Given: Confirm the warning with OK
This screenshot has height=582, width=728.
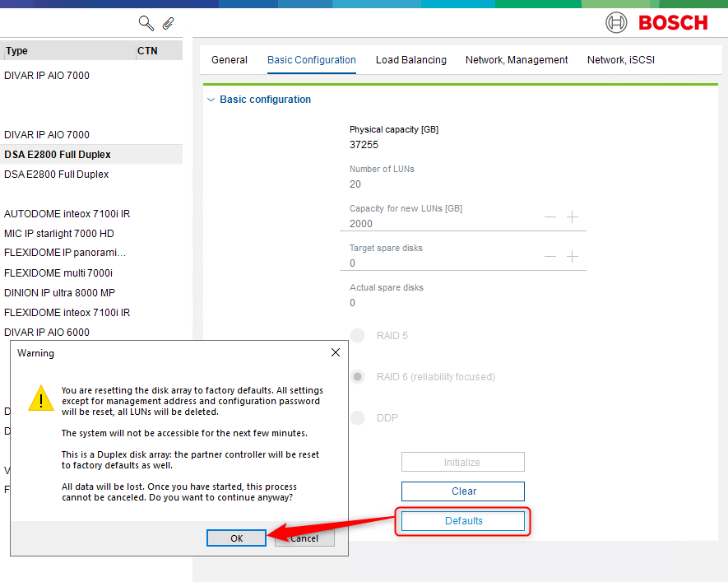Looking at the screenshot, I should tap(236, 538).
